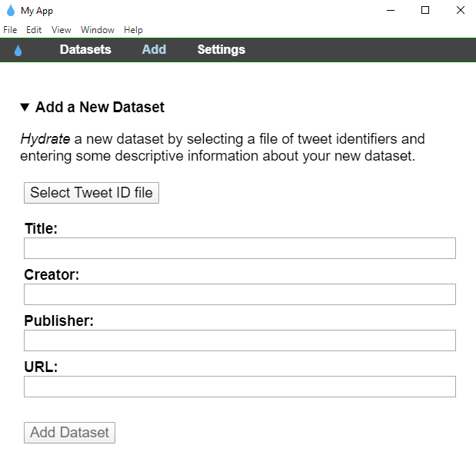Click the app droplet icon in title bar
Image resolution: width=476 pixels, height=455 pixels.
[x=11, y=11]
